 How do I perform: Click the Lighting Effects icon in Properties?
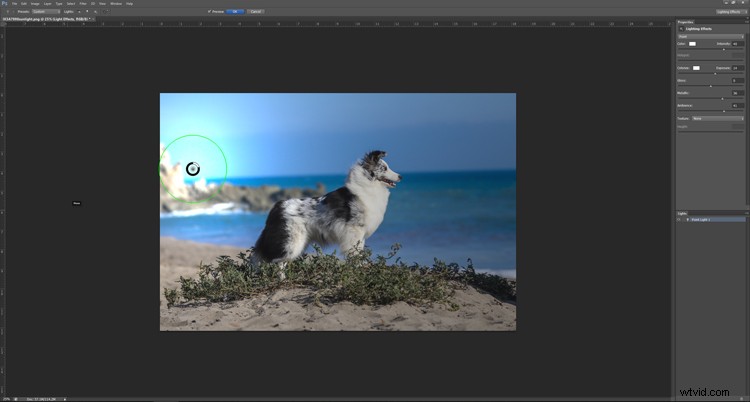click(682, 29)
